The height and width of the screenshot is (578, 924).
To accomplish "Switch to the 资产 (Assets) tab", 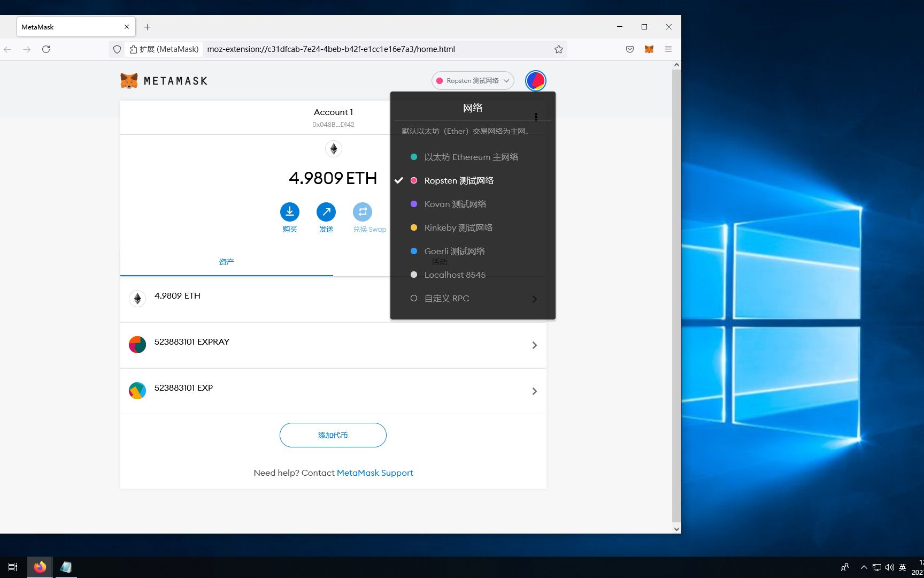I will coord(227,262).
